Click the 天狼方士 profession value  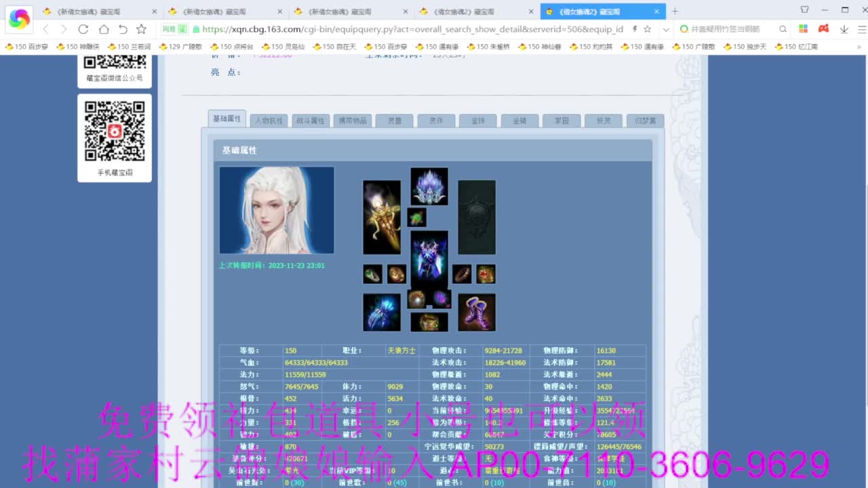[401, 350]
